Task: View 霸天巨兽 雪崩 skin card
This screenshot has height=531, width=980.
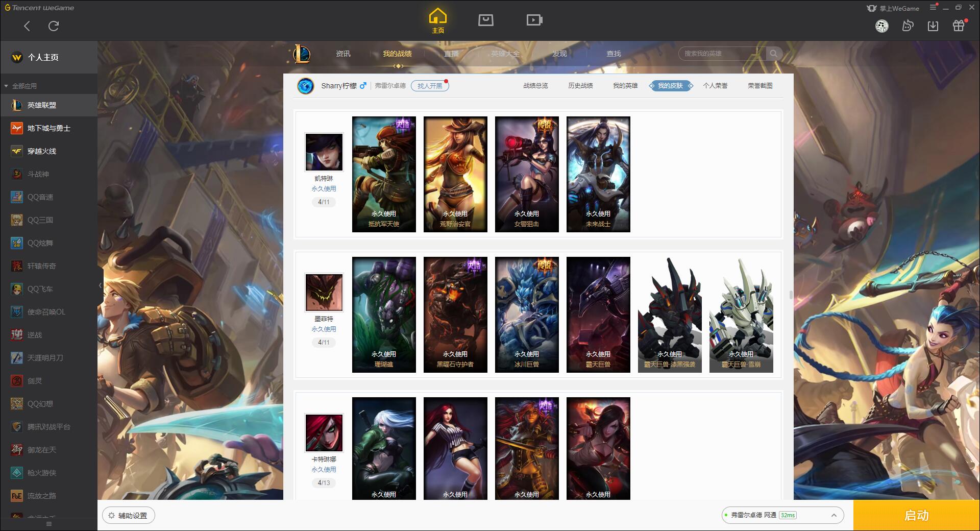Action: (x=741, y=315)
